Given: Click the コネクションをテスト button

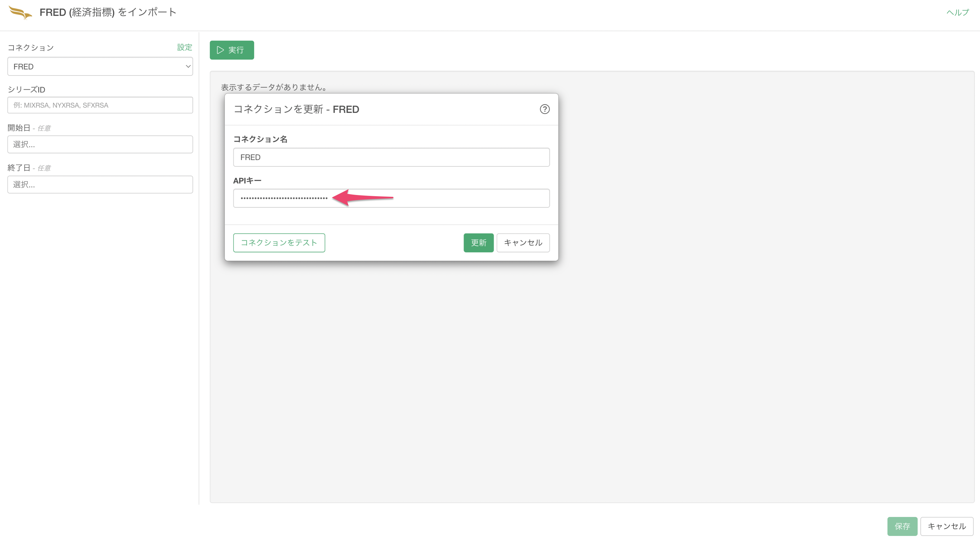Looking at the screenshot, I should (x=279, y=243).
